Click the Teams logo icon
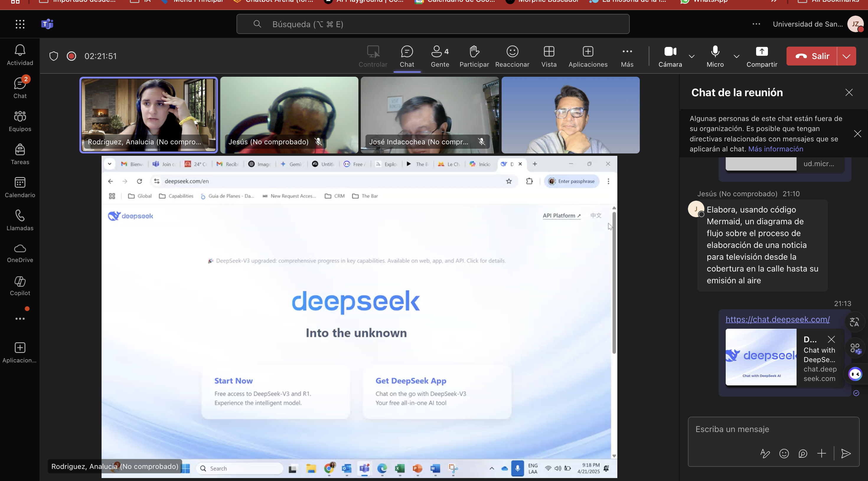The image size is (868, 481). click(47, 24)
